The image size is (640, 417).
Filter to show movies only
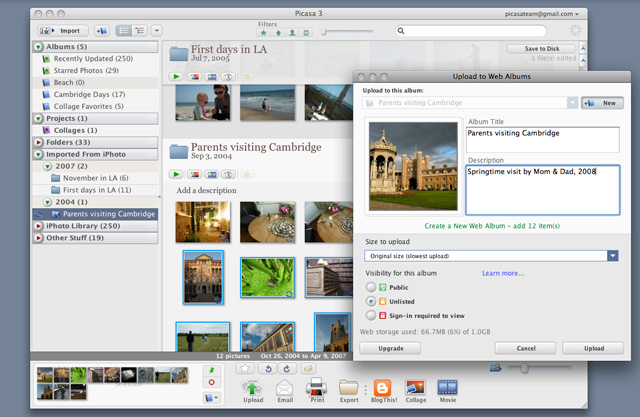(x=306, y=33)
